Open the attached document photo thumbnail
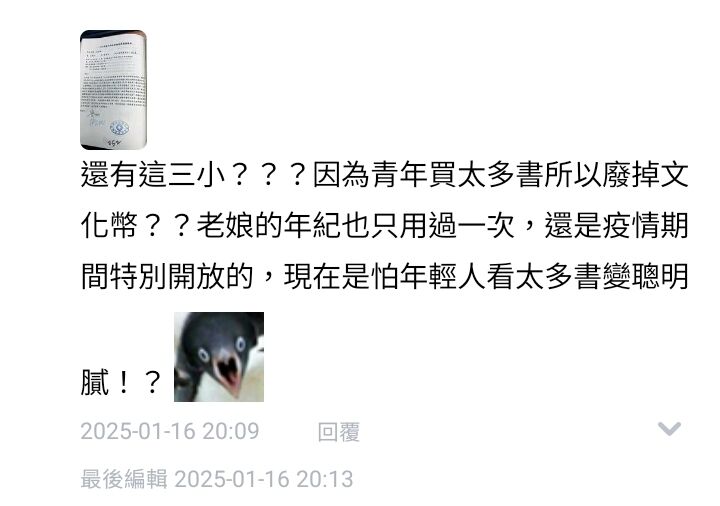 click(113, 90)
